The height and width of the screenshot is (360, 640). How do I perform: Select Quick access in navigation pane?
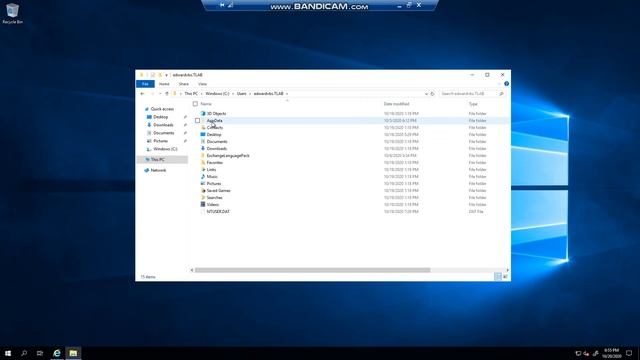tap(162, 109)
